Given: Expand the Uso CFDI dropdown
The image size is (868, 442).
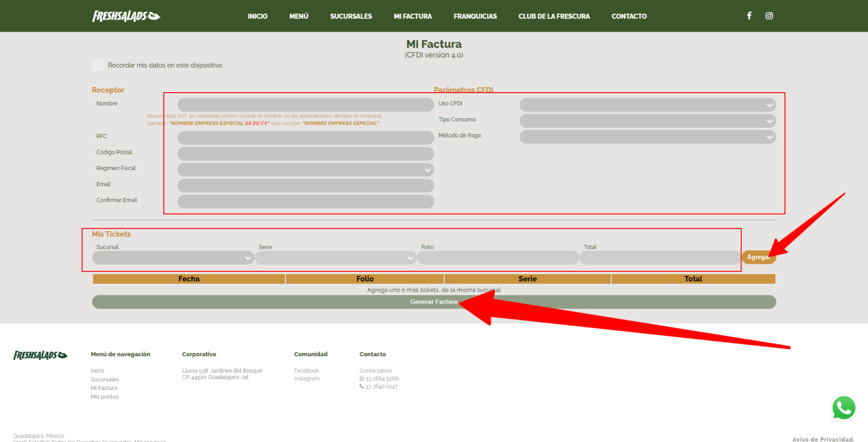Looking at the screenshot, I should (647, 105).
